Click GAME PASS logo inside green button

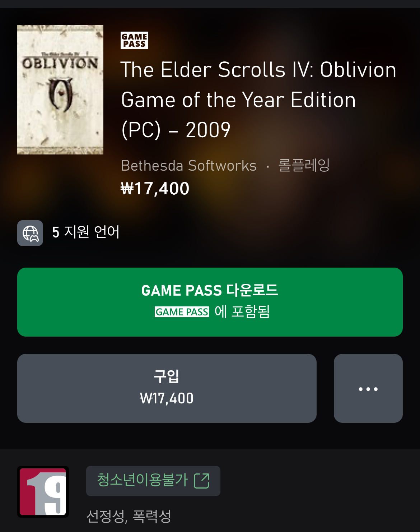pos(182,312)
